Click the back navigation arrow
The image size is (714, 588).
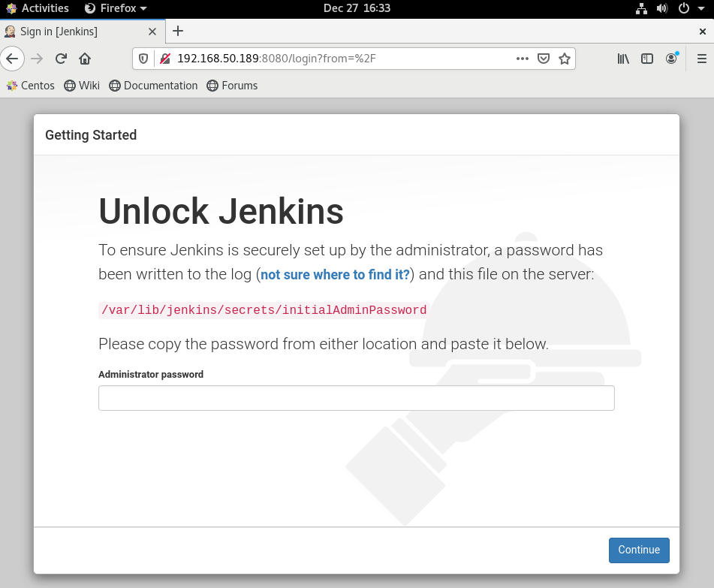click(x=13, y=59)
